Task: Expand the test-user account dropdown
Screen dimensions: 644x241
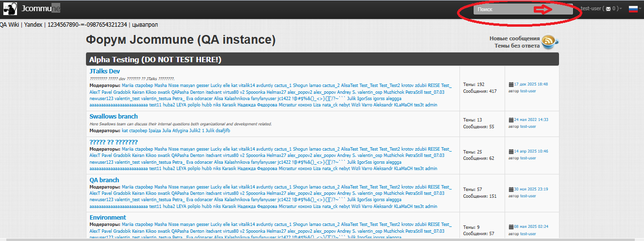Action: coord(601,9)
